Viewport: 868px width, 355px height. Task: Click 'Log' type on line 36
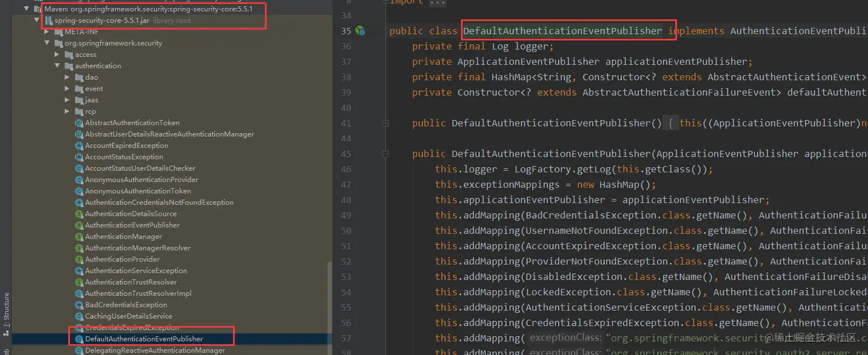[x=500, y=47]
